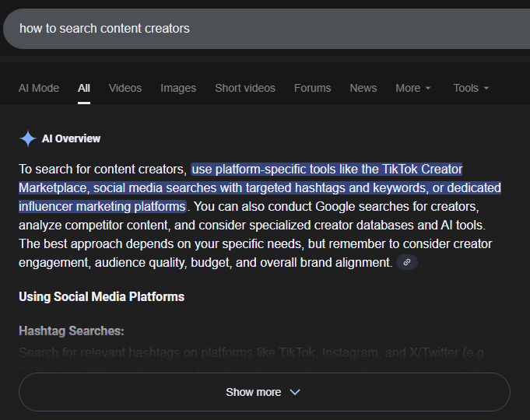Screen dimensions: 530x420
Task: Go to the Short videos tab
Action: pyautogui.click(x=245, y=88)
